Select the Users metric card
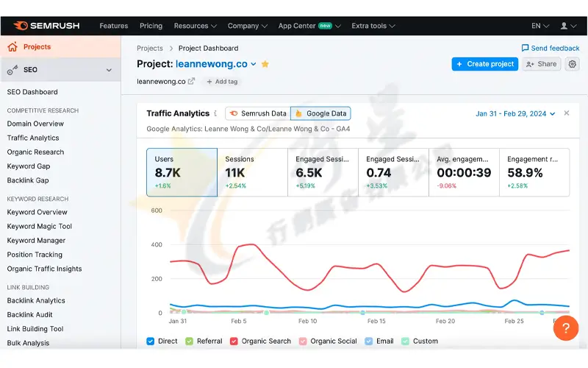This screenshot has width=588, height=368. pyautogui.click(x=182, y=172)
